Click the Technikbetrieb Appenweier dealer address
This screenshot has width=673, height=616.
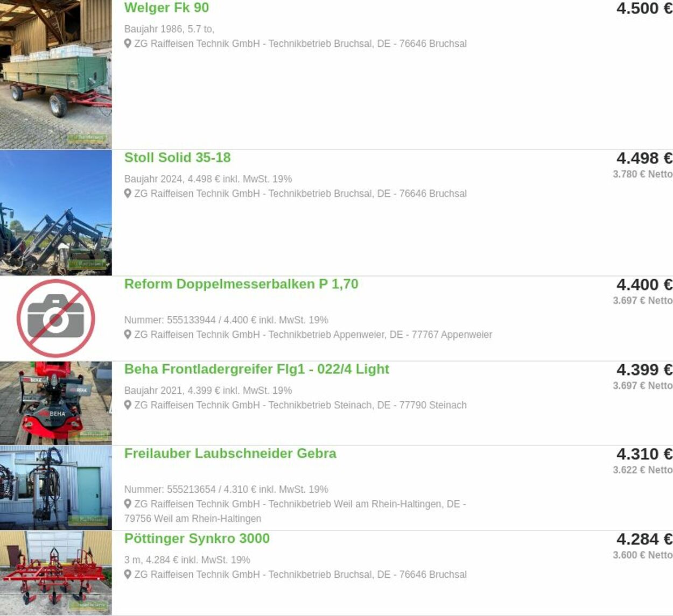[313, 335]
